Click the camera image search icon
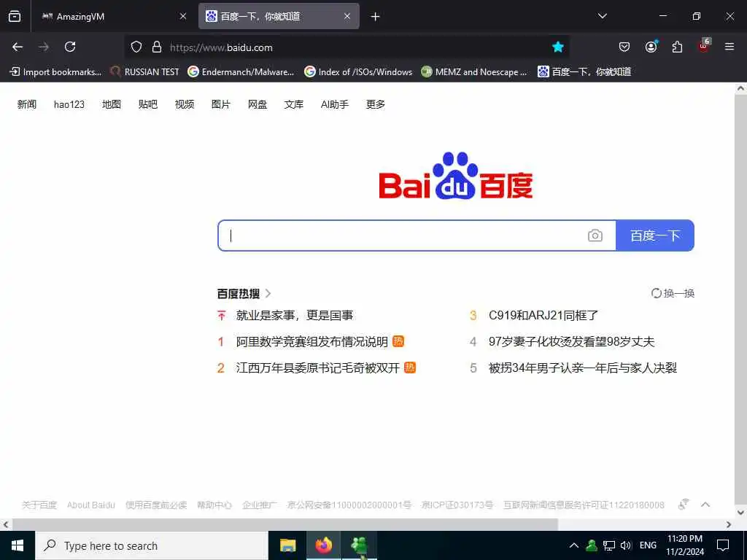The width and height of the screenshot is (747, 560). [x=595, y=236]
